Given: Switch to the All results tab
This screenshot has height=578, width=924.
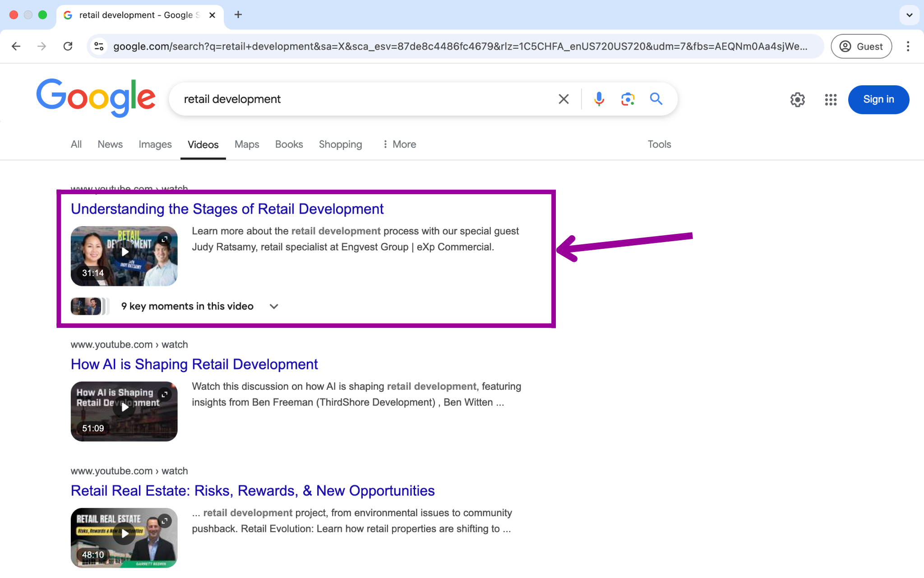Looking at the screenshot, I should tap(76, 144).
